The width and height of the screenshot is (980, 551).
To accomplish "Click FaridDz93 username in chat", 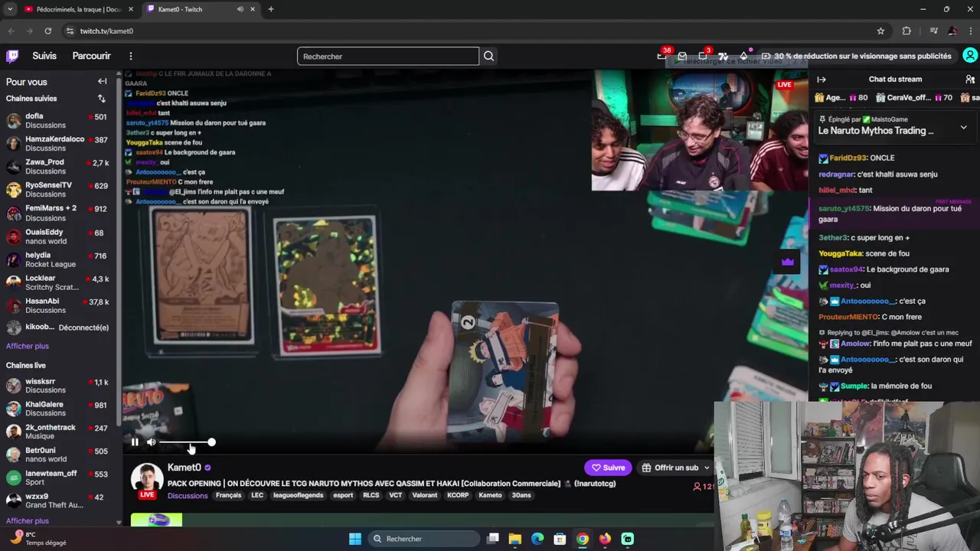I will 848,158.
